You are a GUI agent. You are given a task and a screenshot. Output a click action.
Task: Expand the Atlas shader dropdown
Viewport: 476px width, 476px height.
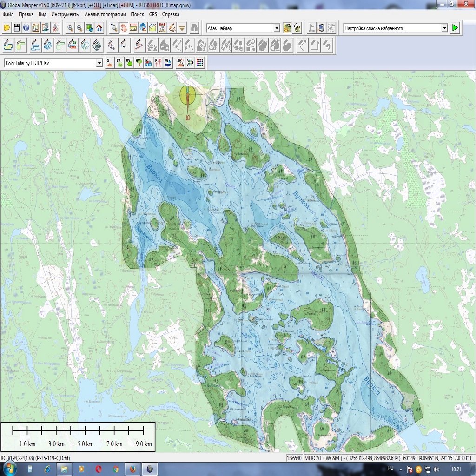(277, 28)
